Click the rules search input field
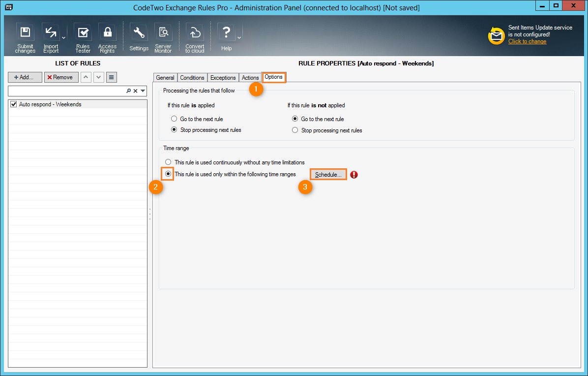This screenshot has height=376, width=588. point(67,91)
